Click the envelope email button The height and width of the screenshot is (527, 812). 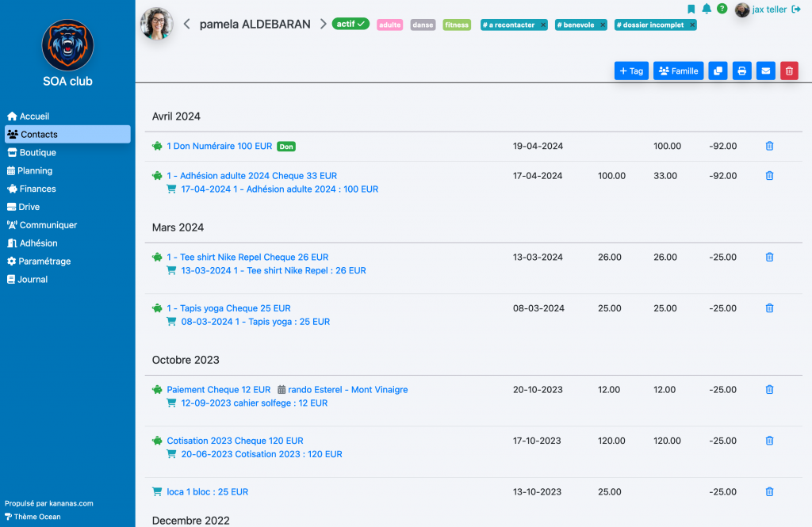765,71
